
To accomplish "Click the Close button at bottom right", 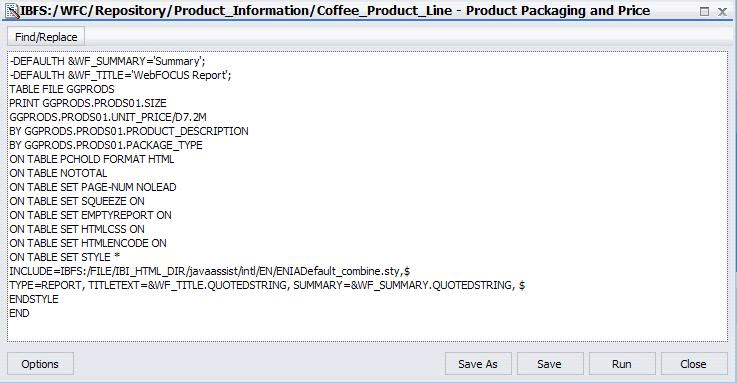I will tap(693, 364).
